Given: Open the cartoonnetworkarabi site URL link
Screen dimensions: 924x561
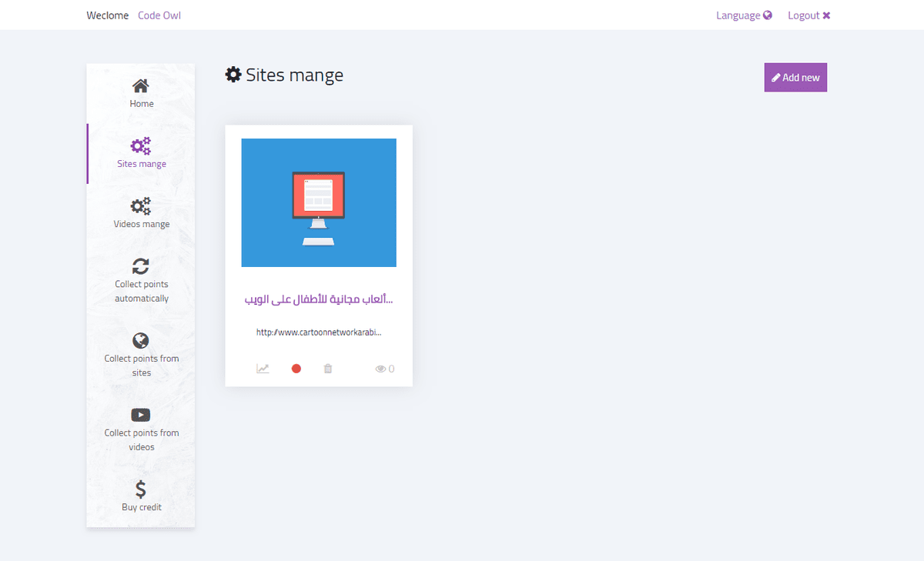Looking at the screenshot, I should point(319,332).
